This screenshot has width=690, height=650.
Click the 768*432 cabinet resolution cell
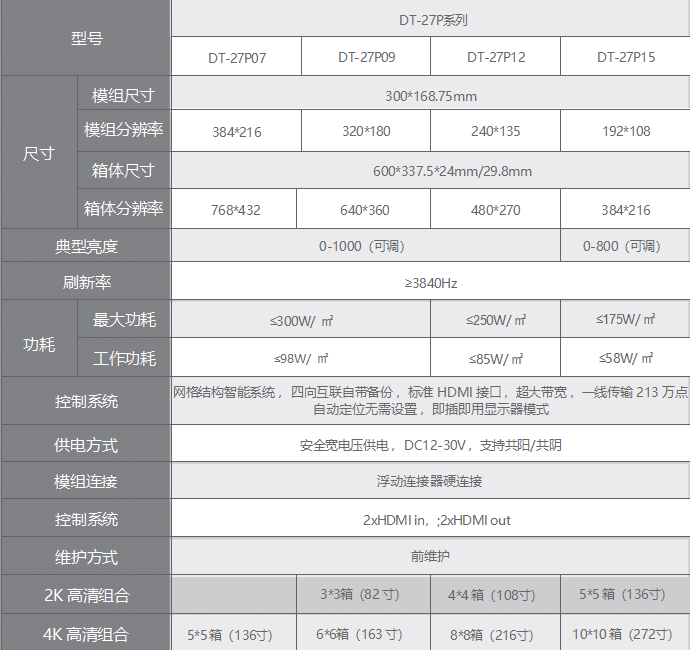[x=236, y=210]
